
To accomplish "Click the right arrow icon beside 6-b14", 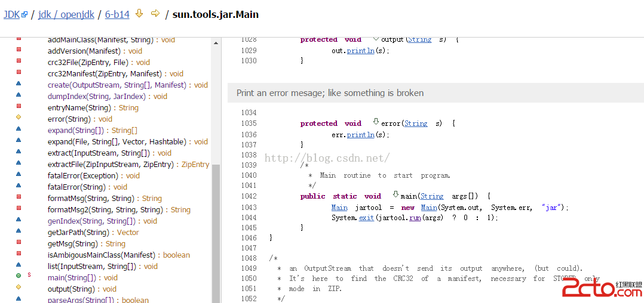I will pos(155,13).
